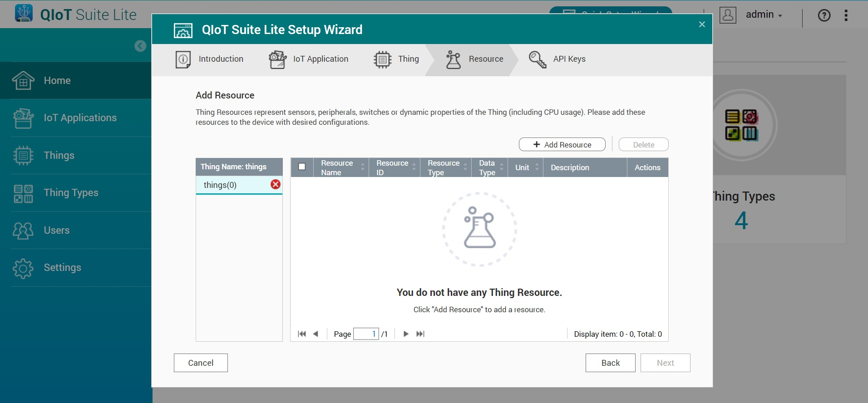Tick the select-all checkbox in table header
868x403 pixels.
coord(302,167)
